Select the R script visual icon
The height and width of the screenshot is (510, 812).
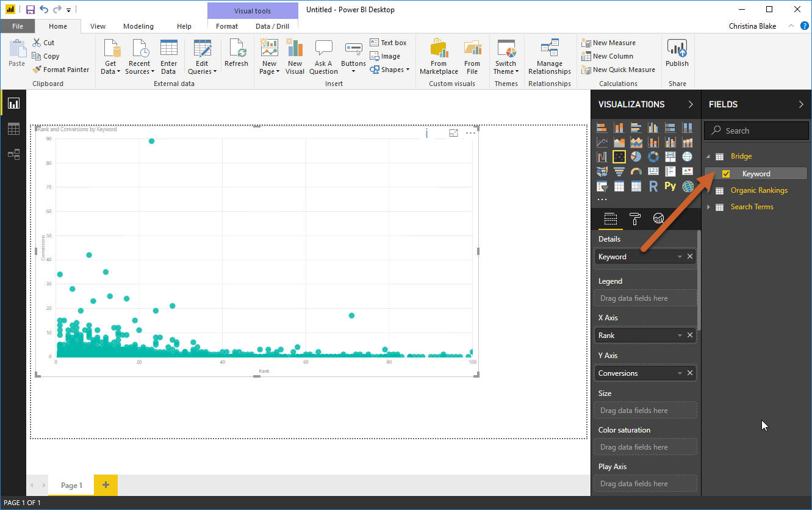tap(653, 186)
